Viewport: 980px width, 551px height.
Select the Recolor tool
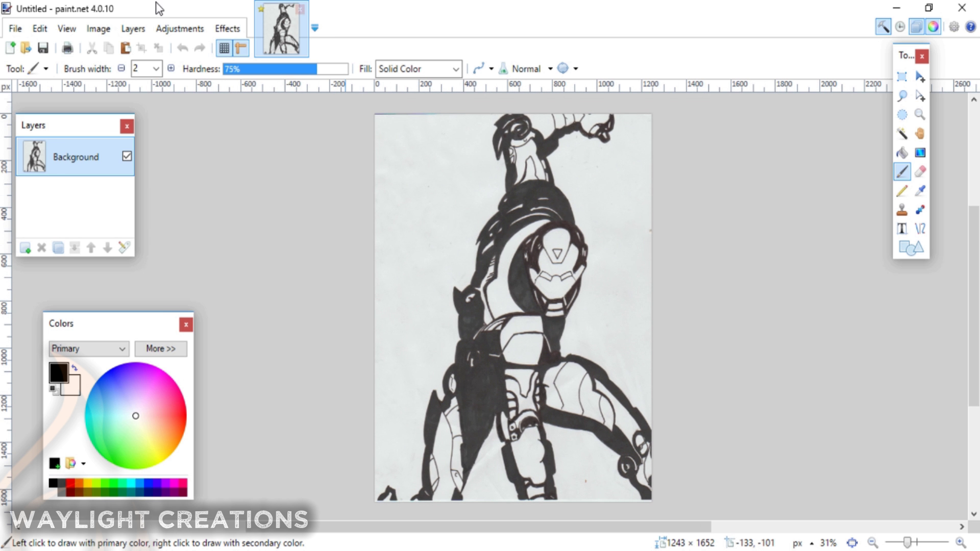[x=920, y=210]
